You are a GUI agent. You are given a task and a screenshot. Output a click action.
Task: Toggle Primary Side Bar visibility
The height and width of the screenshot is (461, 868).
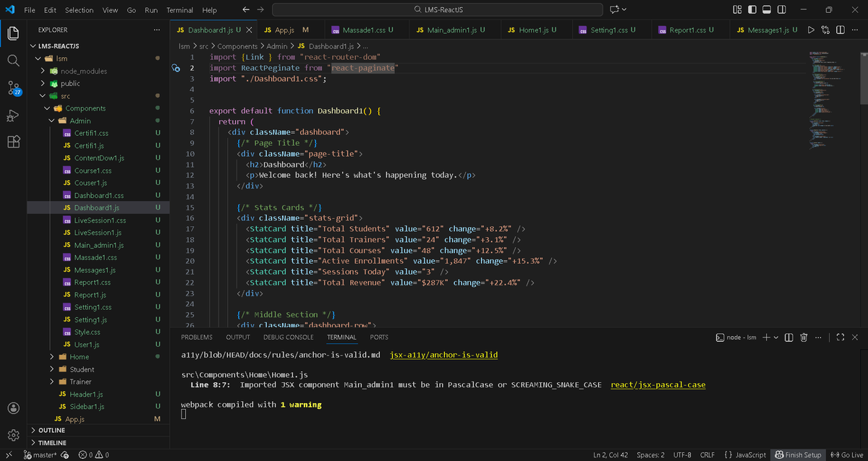tap(752, 10)
